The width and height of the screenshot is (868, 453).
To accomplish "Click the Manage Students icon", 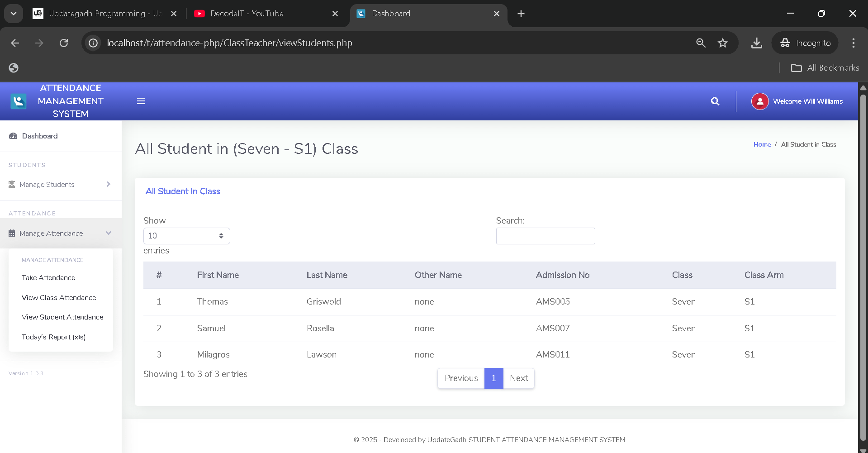I will [11, 184].
